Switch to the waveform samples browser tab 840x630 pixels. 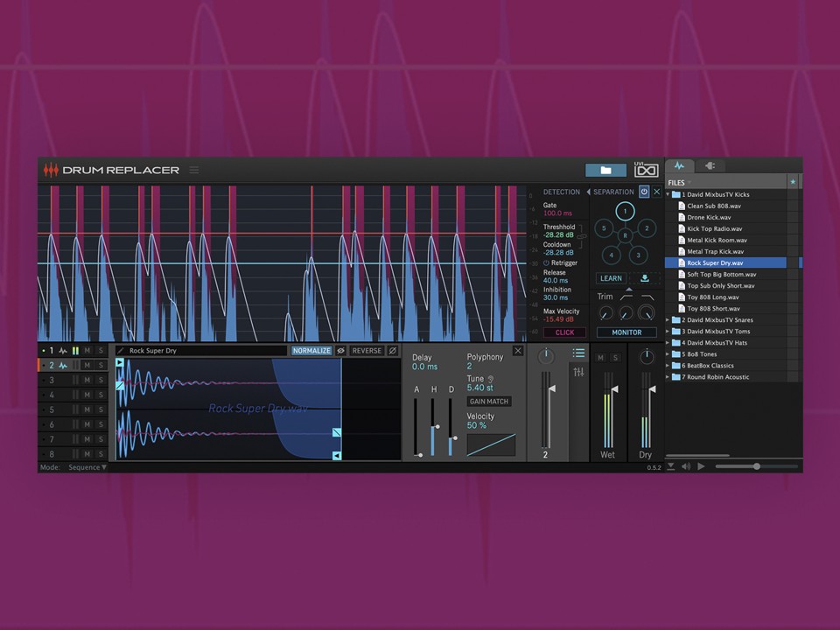679,165
